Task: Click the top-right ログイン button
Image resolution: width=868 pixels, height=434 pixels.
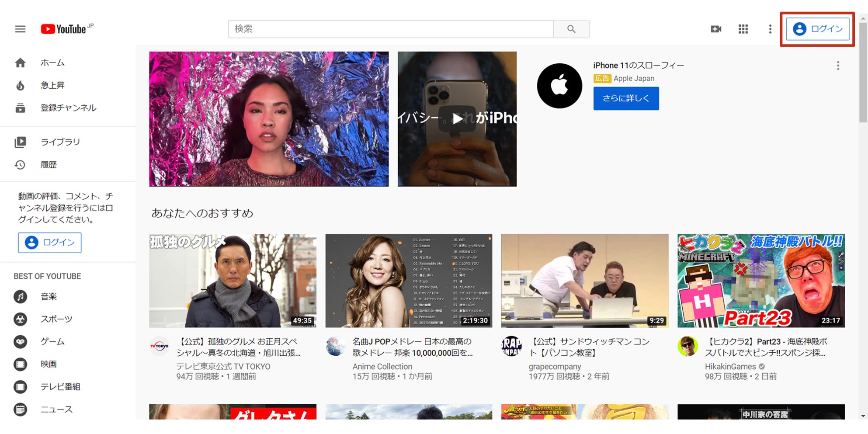Action: pos(817,29)
